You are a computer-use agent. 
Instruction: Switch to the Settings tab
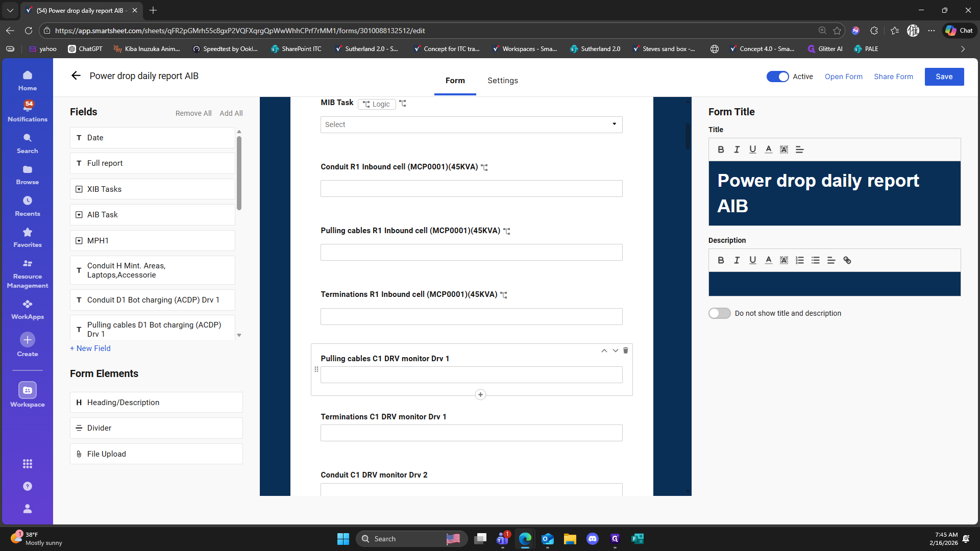click(502, 81)
